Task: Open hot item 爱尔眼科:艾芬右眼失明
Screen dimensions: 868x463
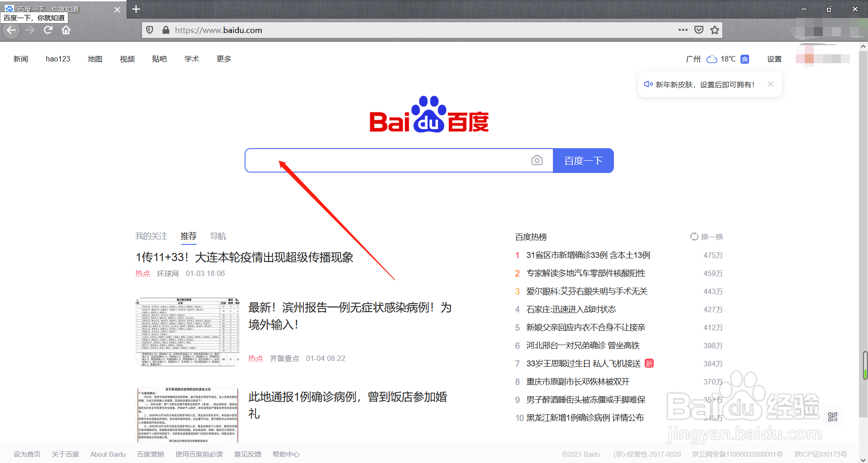Action: click(x=587, y=291)
